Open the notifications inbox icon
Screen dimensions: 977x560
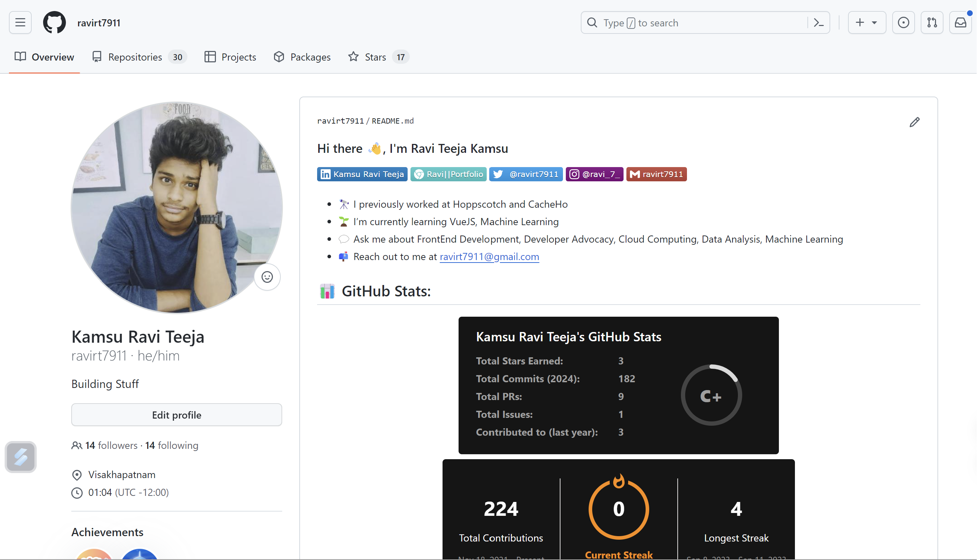coord(961,23)
